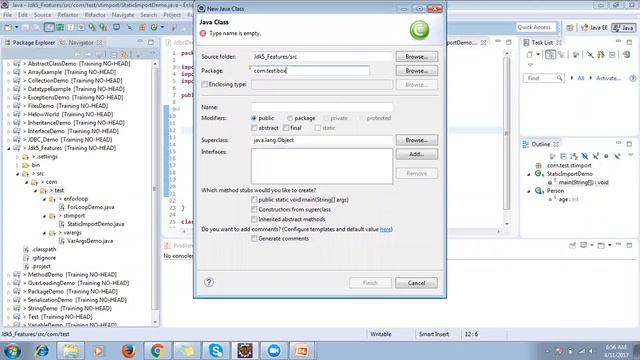Open the Zoom app from taskbar
Screen dimensions: 640x360
(x=274, y=351)
